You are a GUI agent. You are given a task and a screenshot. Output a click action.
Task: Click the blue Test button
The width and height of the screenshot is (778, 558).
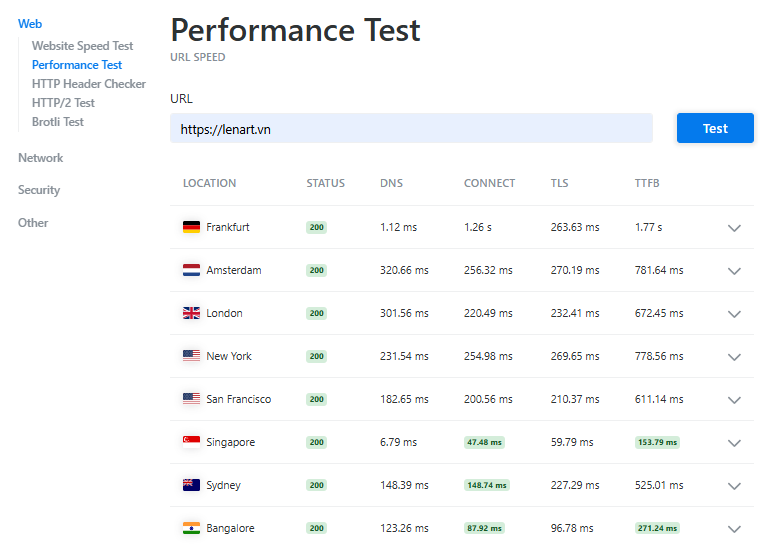click(715, 128)
